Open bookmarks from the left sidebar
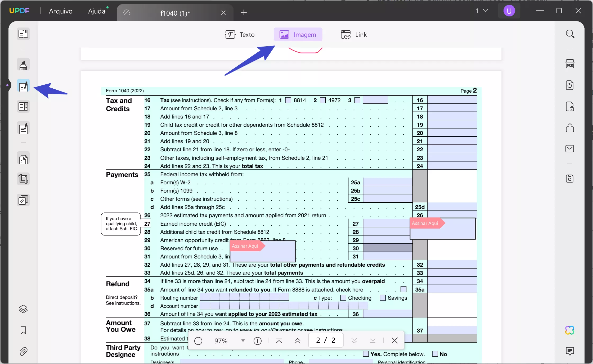 23,330
